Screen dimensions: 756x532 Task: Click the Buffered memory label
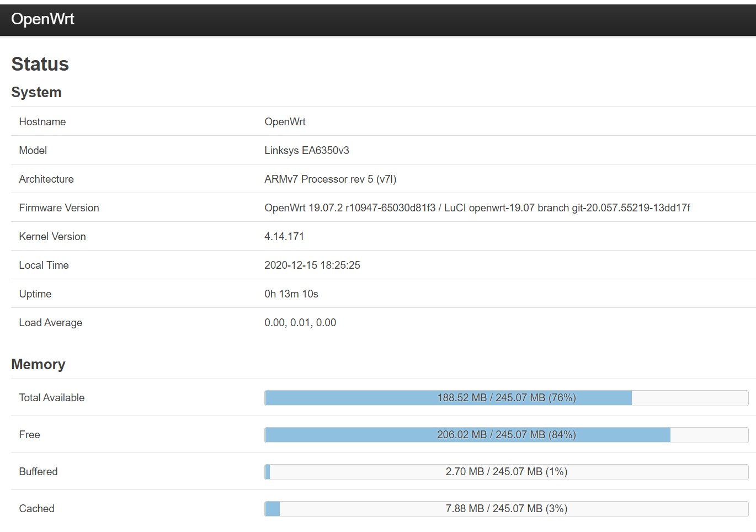click(x=38, y=472)
